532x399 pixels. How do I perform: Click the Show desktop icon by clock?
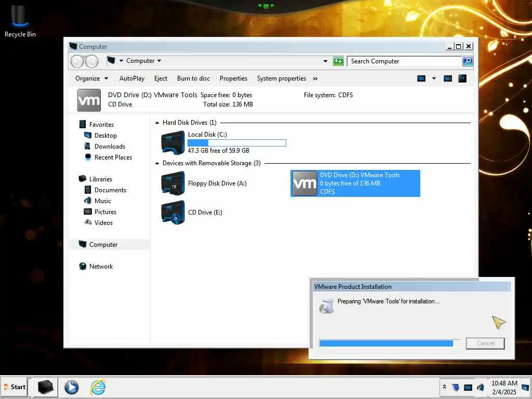[x=525, y=387]
